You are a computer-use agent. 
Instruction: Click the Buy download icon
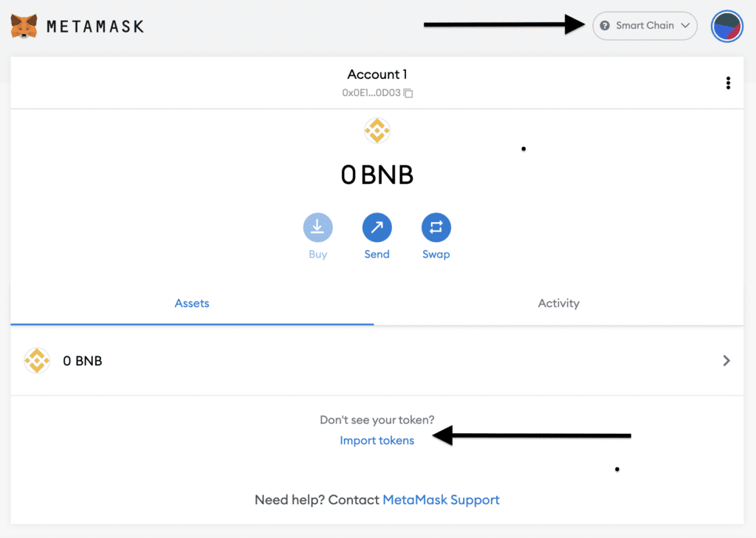(317, 227)
